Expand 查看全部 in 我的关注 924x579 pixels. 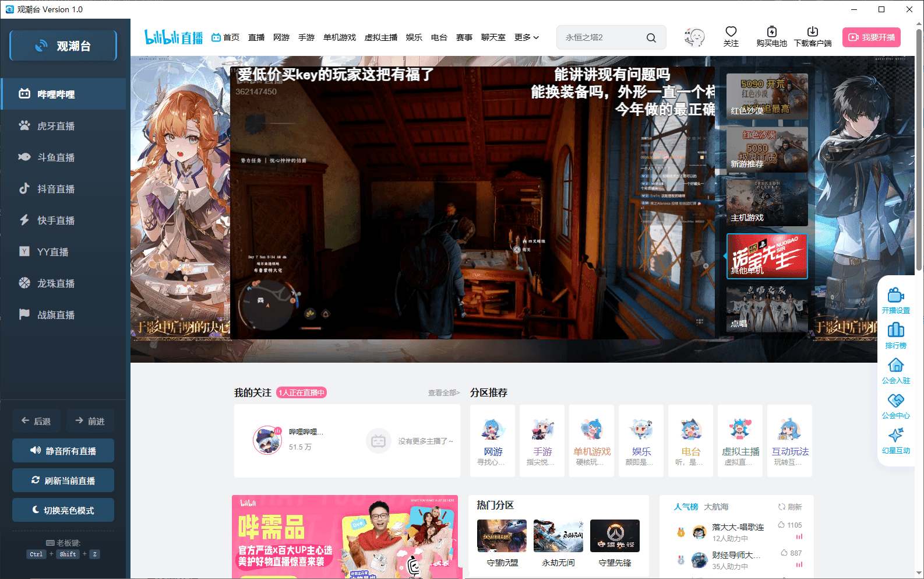pyautogui.click(x=443, y=393)
